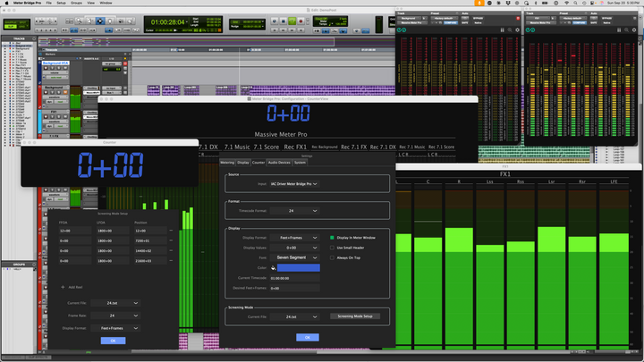This screenshot has width=644, height=362.
Task: Open the Setup menu
Action: [61, 3]
